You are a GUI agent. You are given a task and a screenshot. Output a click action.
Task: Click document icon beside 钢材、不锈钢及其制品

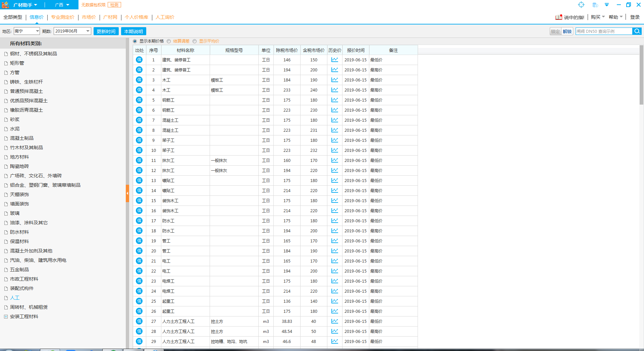click(x=6, y=54)
